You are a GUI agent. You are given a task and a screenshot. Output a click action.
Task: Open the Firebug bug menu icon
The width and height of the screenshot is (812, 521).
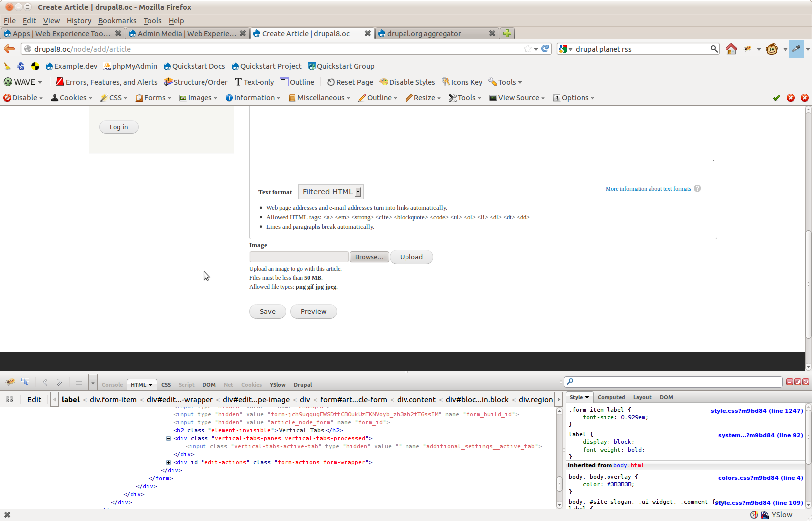tap(10, 381)
